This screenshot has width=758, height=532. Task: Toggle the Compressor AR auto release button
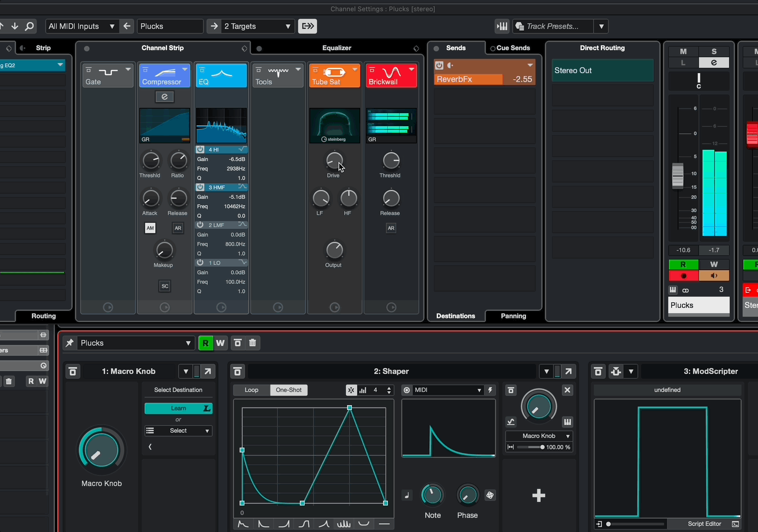pyautogui.click(x=177, y=228)
